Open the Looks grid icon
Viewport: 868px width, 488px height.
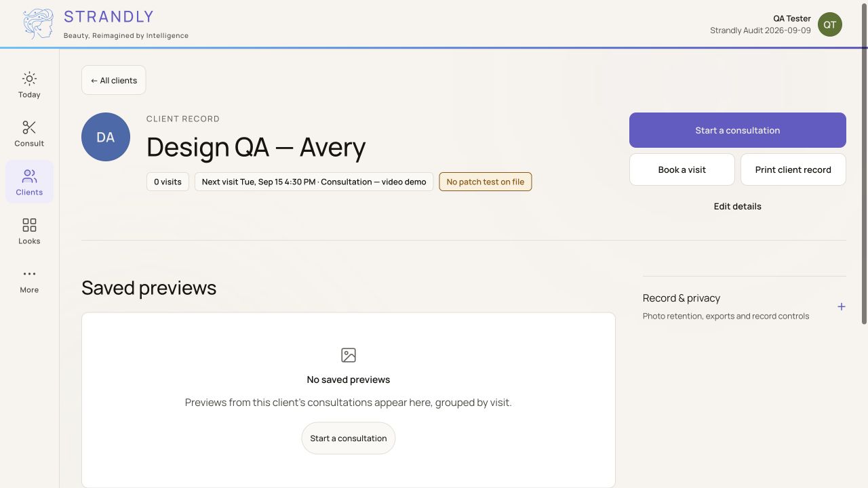(29, 225)
